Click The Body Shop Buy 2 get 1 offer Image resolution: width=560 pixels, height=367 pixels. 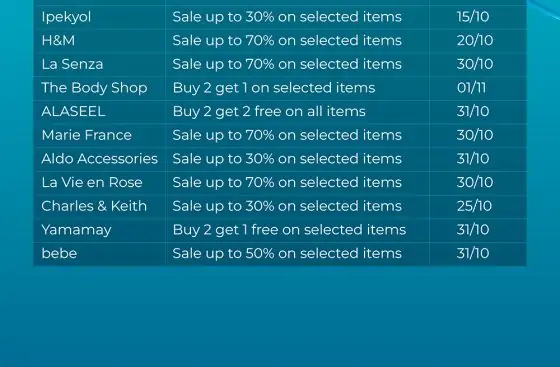point(274,88)
